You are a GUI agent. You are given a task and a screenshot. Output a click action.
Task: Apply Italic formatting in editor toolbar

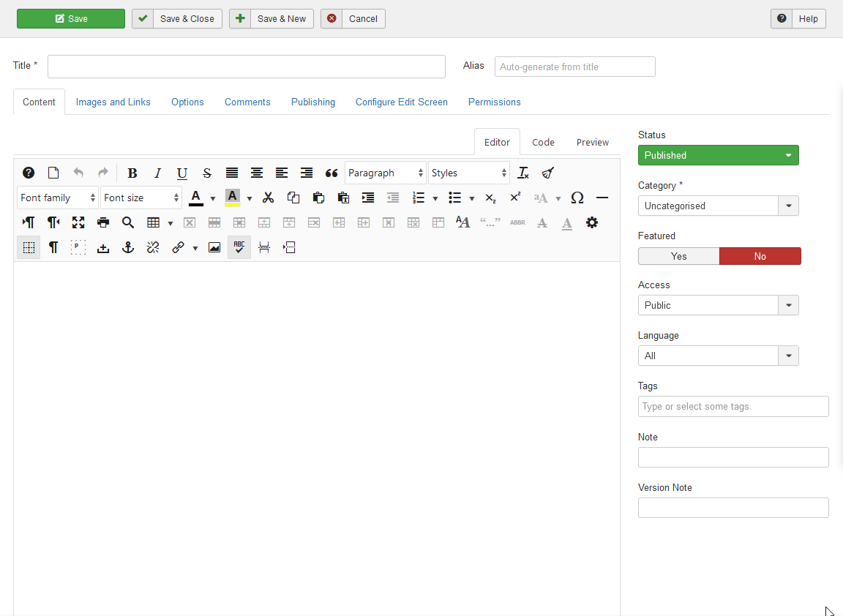pos(157,173)
